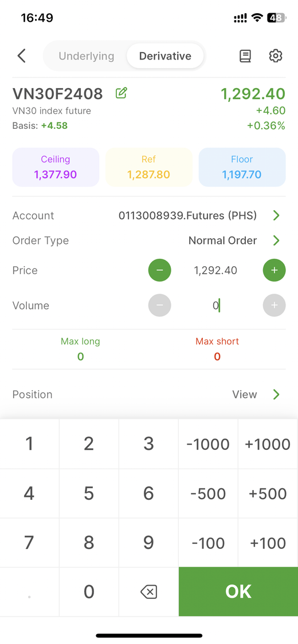Increase price with green plus button

pyautogui.click(x=274, y=270)
